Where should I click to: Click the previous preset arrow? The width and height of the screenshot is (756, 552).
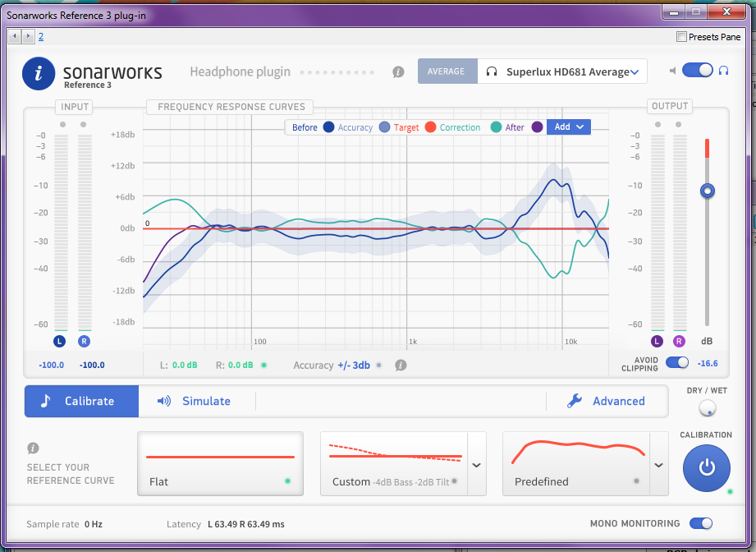pyautogui.click(x=15, y=36)
